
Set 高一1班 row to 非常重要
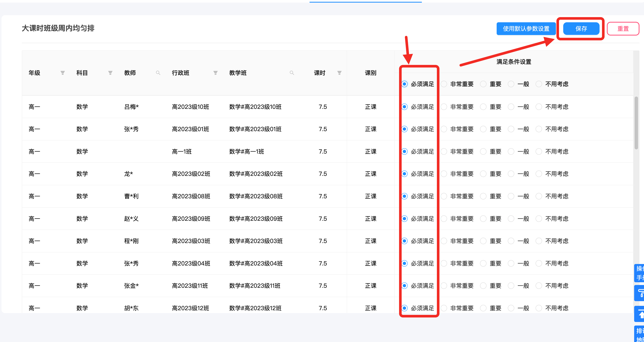pos(444,151)
